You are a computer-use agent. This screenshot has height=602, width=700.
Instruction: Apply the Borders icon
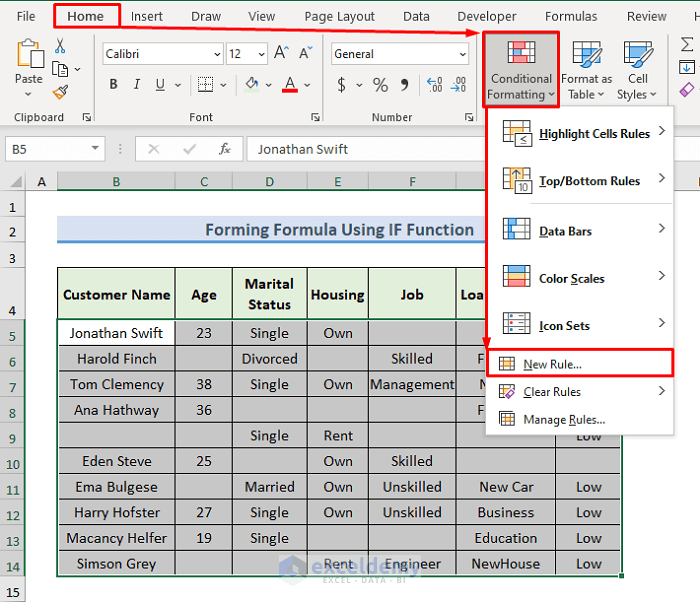tap(205, 84)
